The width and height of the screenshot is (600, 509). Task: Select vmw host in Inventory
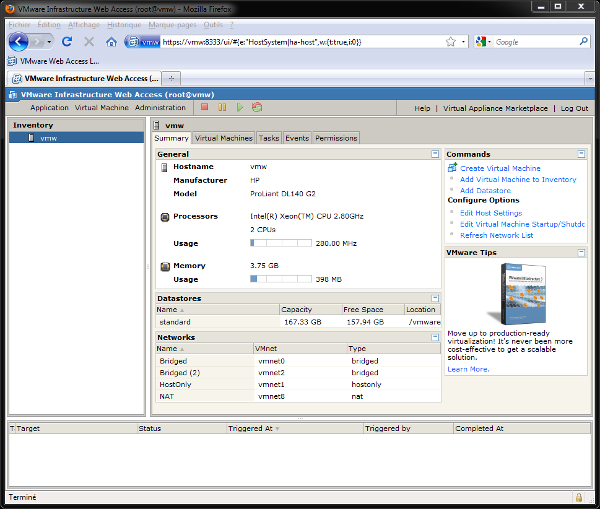(x=77, y=138)
